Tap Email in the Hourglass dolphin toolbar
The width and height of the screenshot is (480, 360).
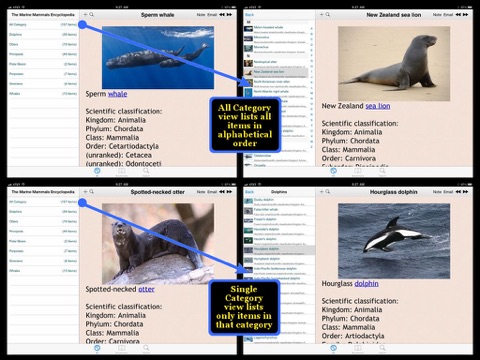(x=448, y=192)
